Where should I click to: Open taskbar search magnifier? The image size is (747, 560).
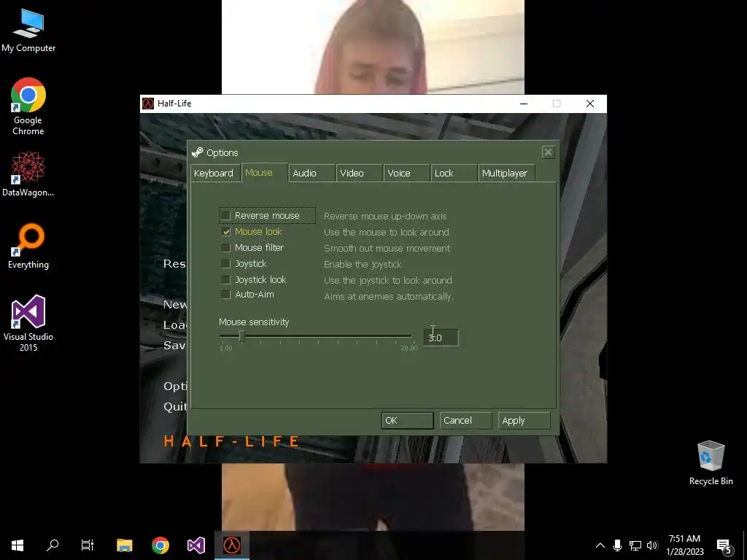(53, 545)
